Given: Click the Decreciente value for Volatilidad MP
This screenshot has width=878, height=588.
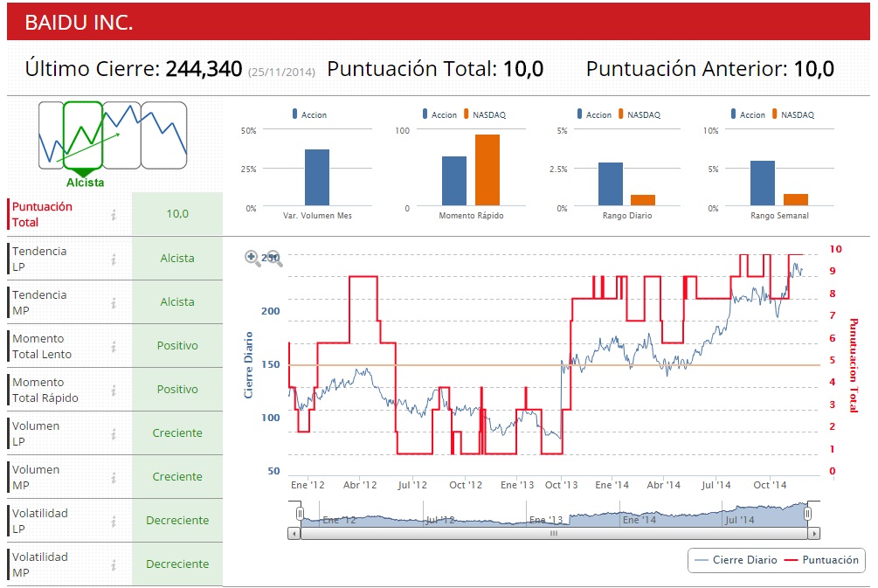Looking at the screenshot, I should (x=177, y=564).
